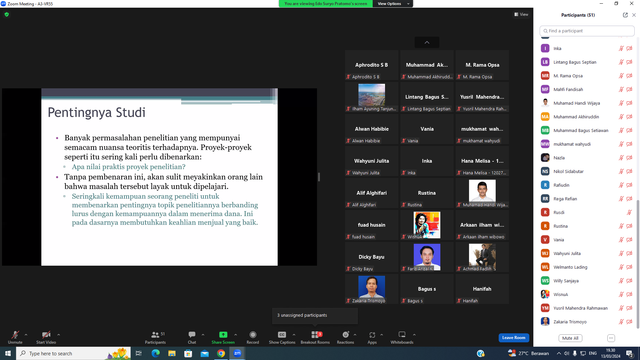Image resolution: width=640 pixels, height=360 pixels.
Task: Open Microsoft Edge from the taskbar
Action: (x=156, y=353)
